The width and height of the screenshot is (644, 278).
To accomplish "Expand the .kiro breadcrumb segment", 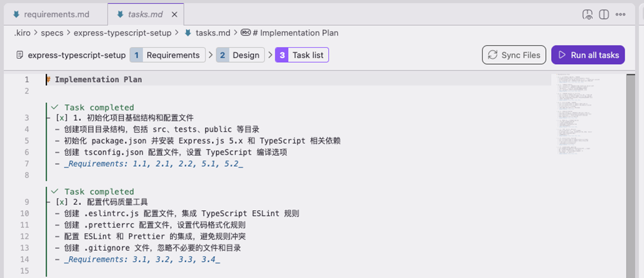I will (x=23, y=33).
